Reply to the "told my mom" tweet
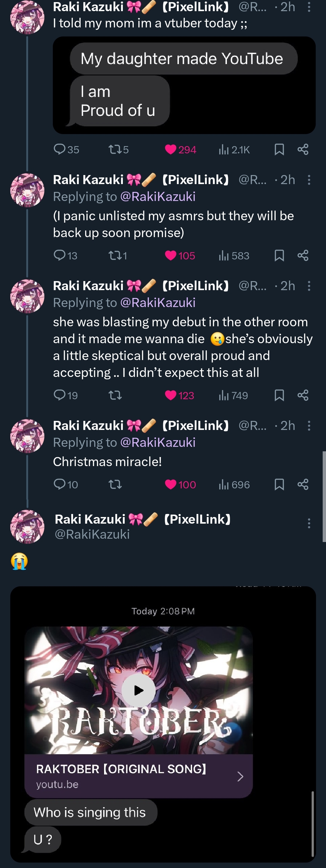326x868 pixels. coord(60,149)
